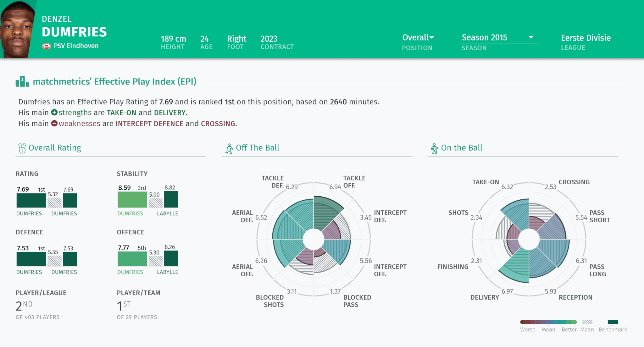
Task: Click the arrow of the Season selector
Action: pyautogui.click(x=531, y=37)
